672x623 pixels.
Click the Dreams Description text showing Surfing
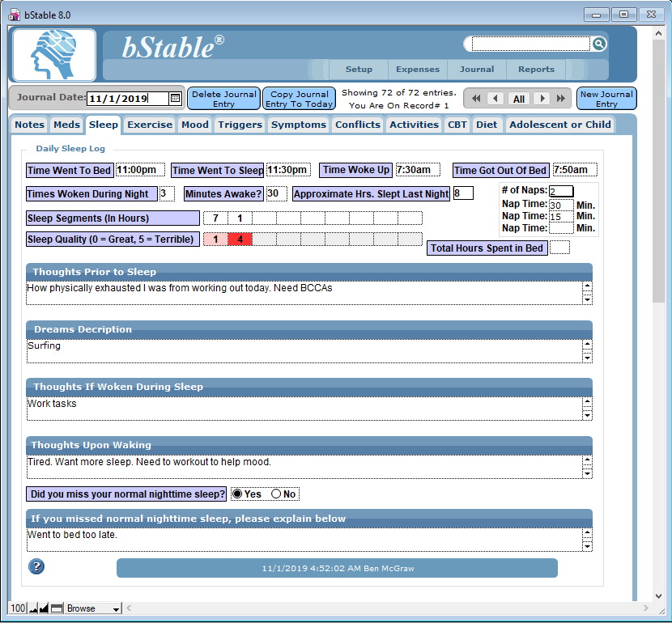point(44,345)
